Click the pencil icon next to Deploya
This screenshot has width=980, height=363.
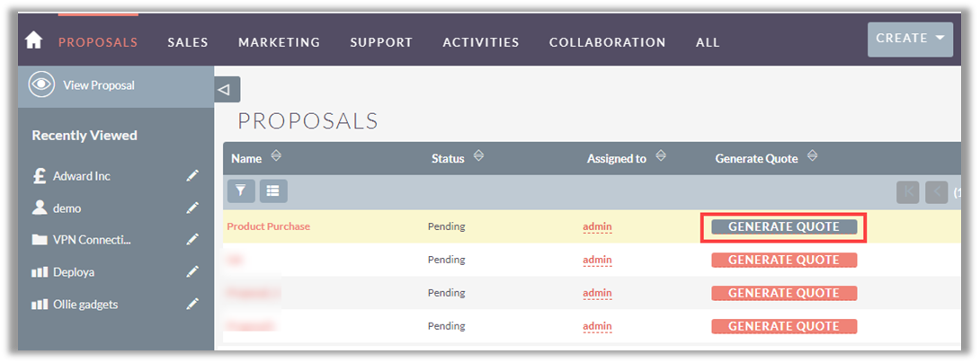click(x=192, y=271)
